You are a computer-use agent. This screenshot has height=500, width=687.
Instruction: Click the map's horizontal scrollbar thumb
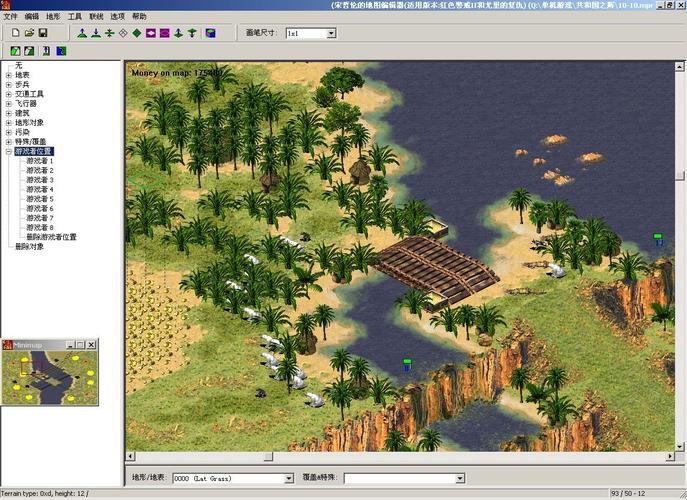click(x=268, y=457)
